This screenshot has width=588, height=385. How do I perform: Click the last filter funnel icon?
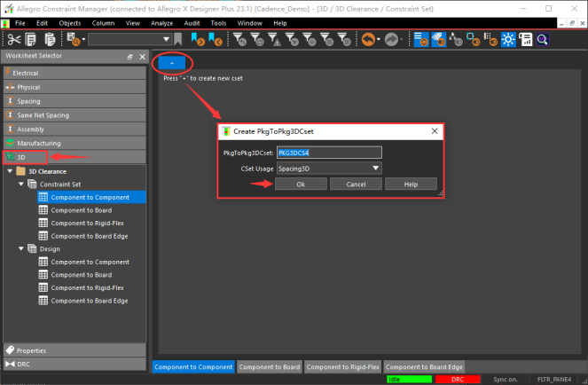344,39
